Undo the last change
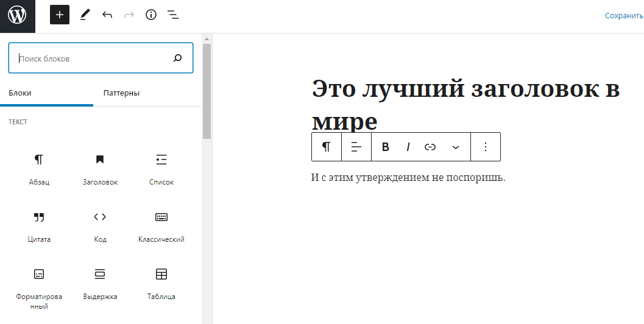Screen dimensions: 644x324 [x=107, y=15]
